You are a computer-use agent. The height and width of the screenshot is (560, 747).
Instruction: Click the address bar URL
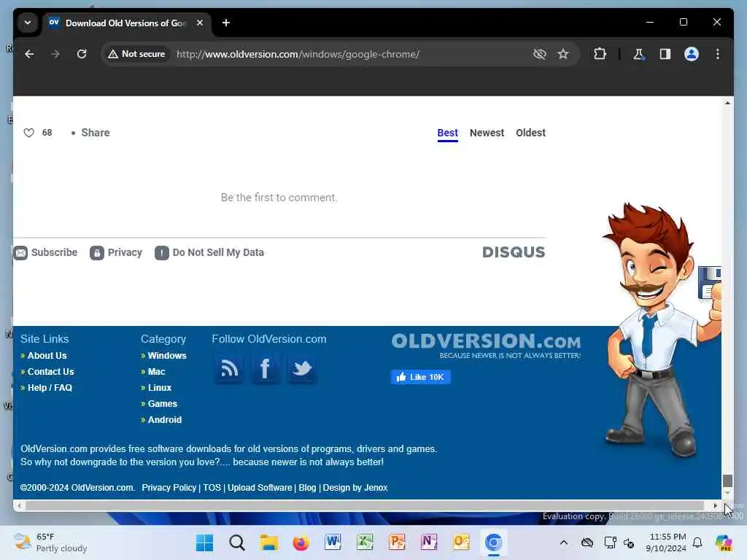298,54
